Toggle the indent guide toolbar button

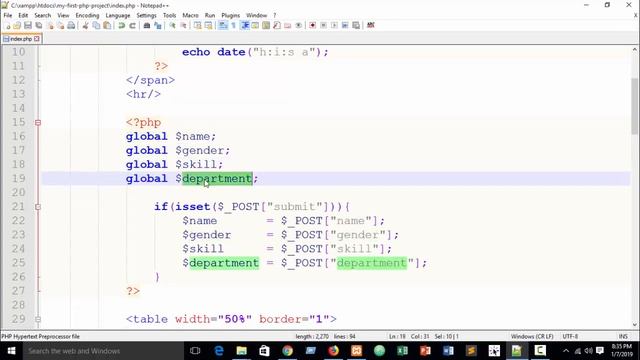(x=244, y=25)
